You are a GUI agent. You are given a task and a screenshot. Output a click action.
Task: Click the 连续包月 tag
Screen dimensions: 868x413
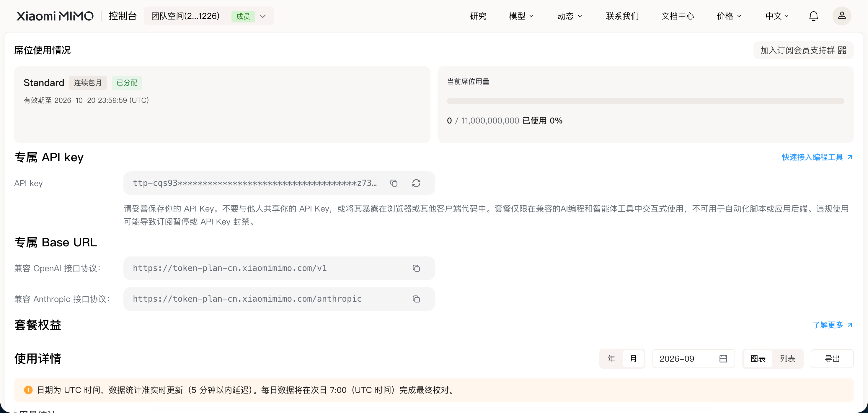[88, 83]
